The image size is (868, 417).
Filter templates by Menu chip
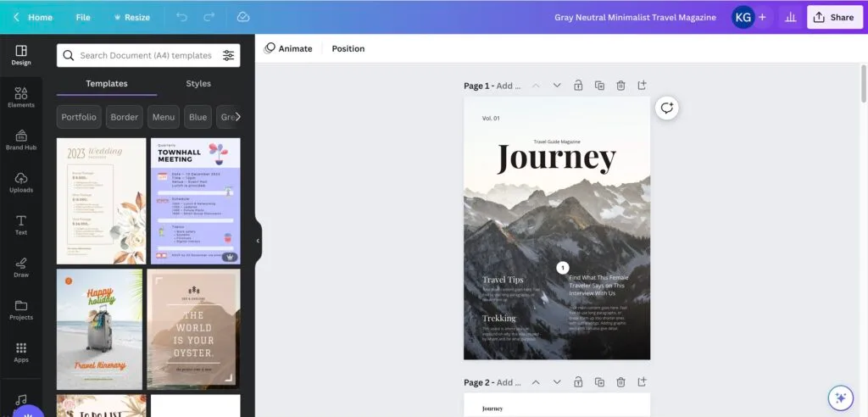point(164,117)
